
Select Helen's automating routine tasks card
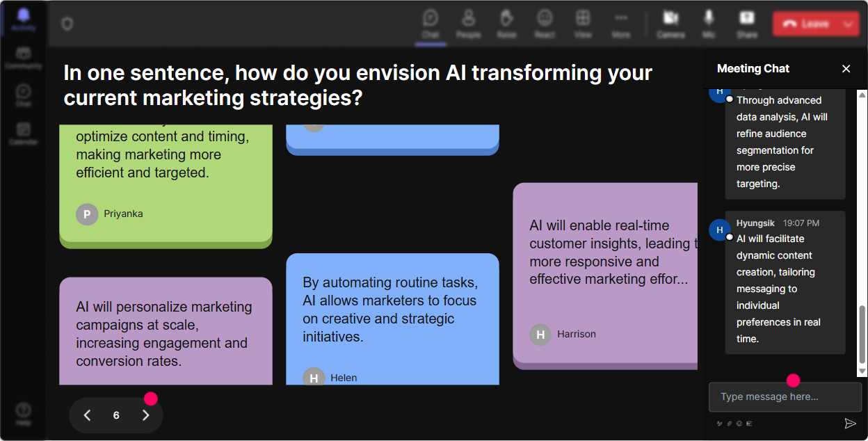[392, 319]
